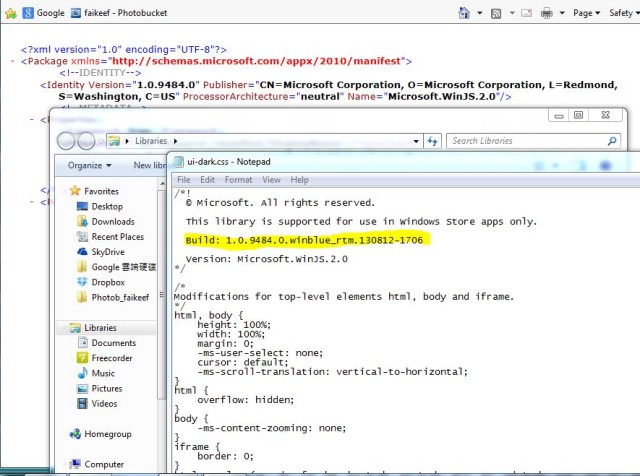Click the Music note icon
Image resolution: width=640 pixels, height=476 pixels.
tap(82, 373)
